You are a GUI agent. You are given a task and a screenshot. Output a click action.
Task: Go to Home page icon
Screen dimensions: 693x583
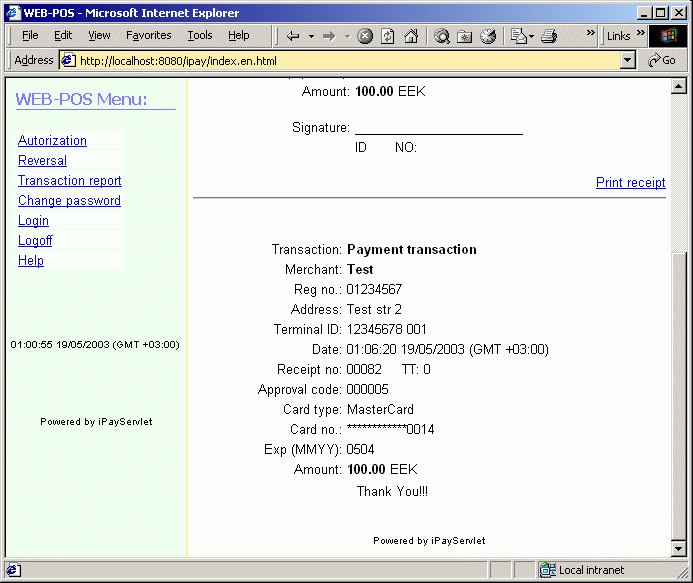(x=411, y=36)
